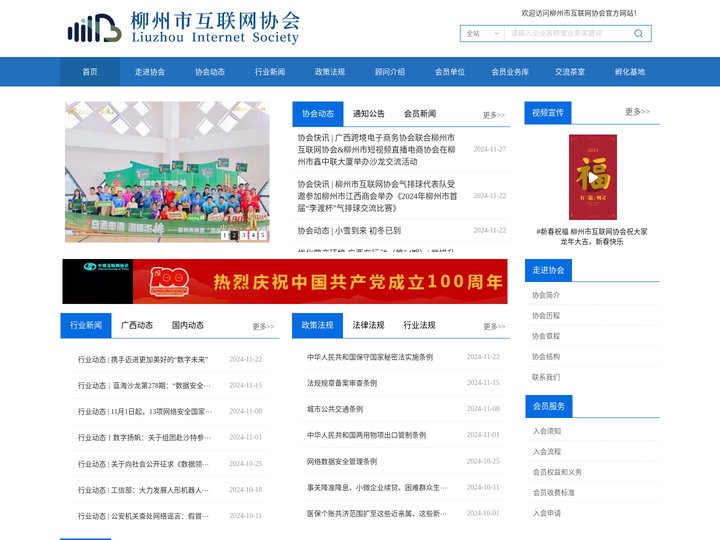
Task: Open 中华人民共和国保守国家秘密法实施条例
Action: tap(370, 357)
